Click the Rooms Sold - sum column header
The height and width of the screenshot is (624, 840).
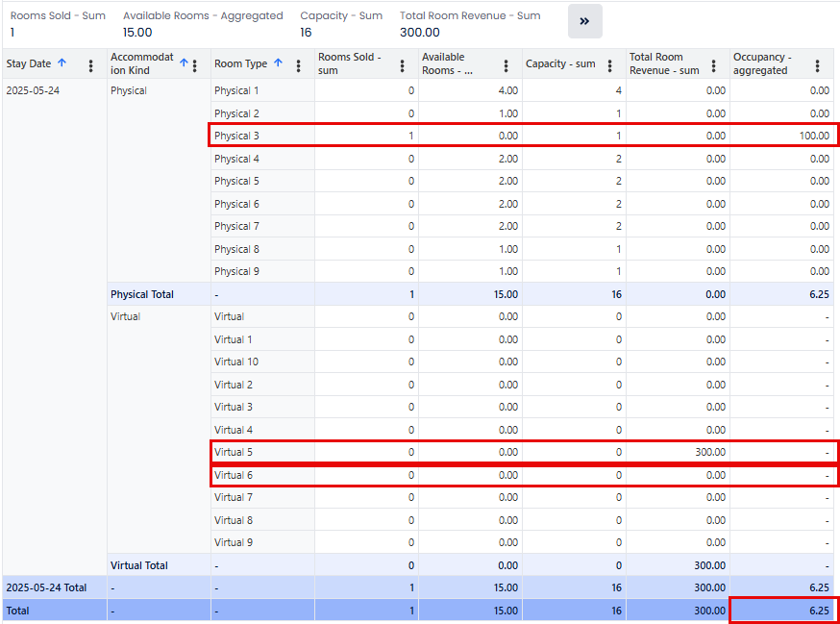[350, 63]
